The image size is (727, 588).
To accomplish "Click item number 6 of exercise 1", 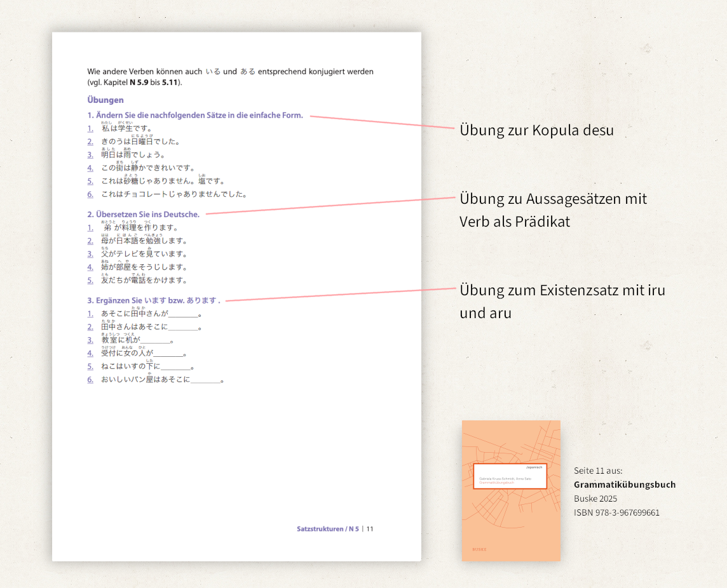I will click(90, 194).
